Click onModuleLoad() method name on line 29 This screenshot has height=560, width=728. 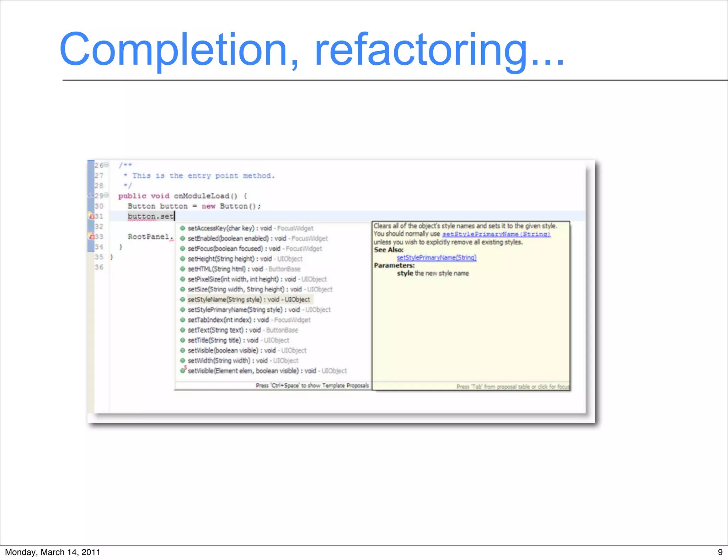tap(205, 196)
